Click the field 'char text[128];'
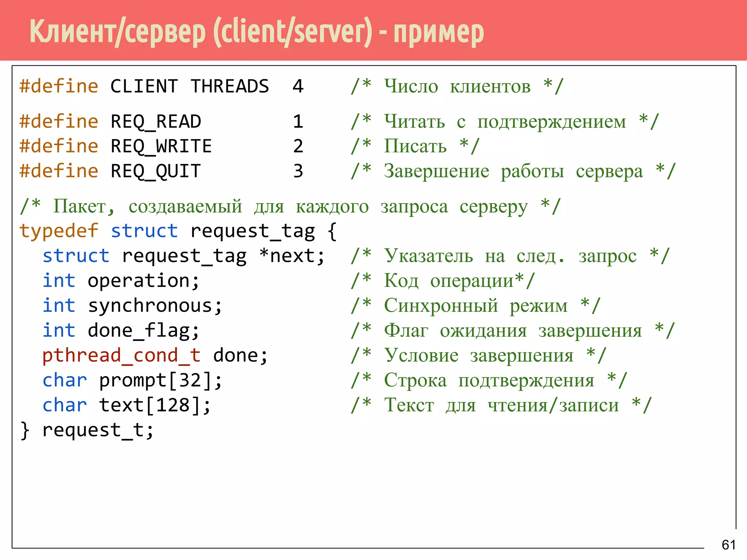The width and height of the screenshot is (747, 560). click(127, 405)
